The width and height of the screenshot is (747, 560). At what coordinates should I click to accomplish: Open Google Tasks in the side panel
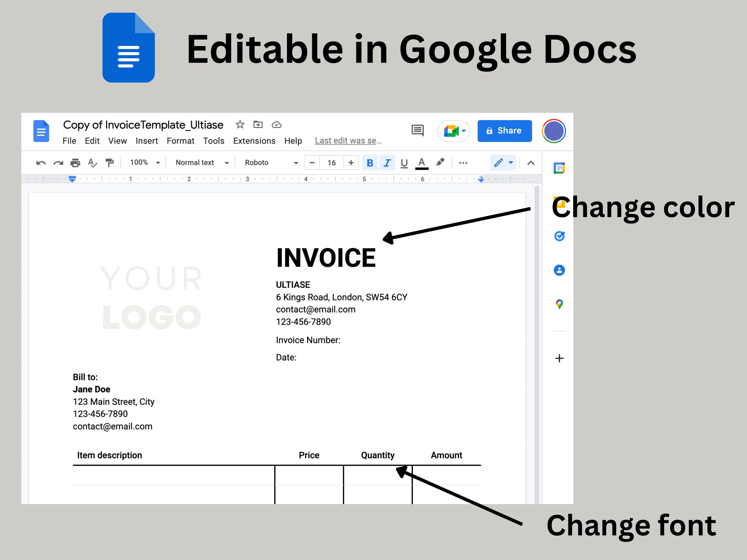(x=559, y=236)
